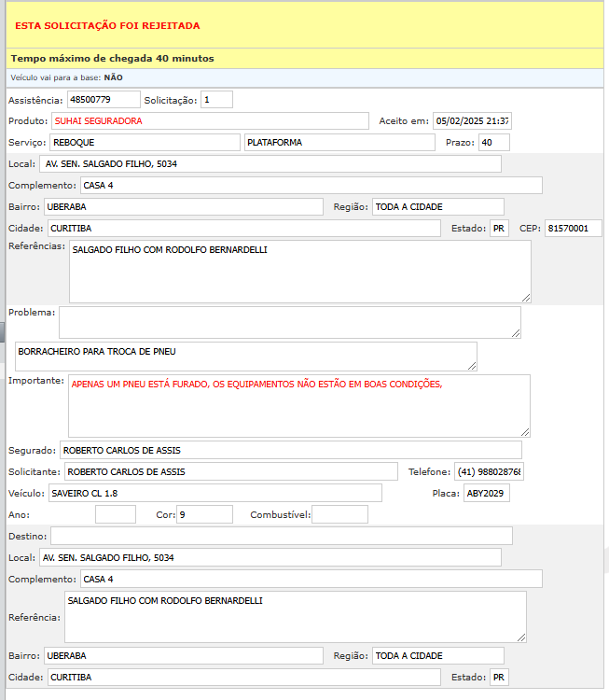The height and width of the screenshot is (700, 609).
Task: Click the CEP field
Action: pyautogui.click(x=573, y=228)
